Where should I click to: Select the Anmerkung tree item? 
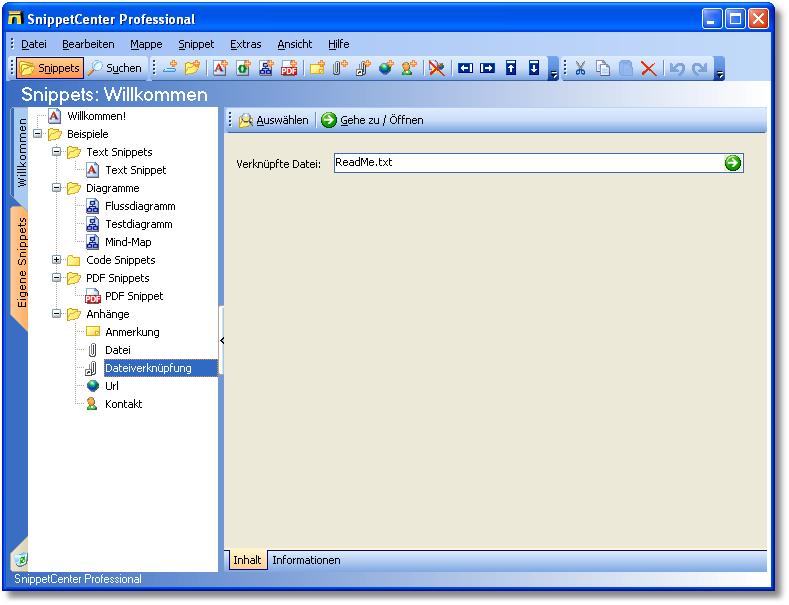[132, 332]
